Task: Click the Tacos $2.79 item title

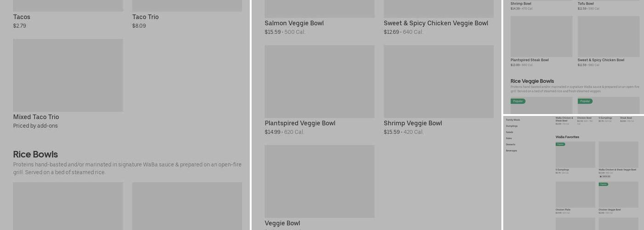Action: tap(22, 17)
